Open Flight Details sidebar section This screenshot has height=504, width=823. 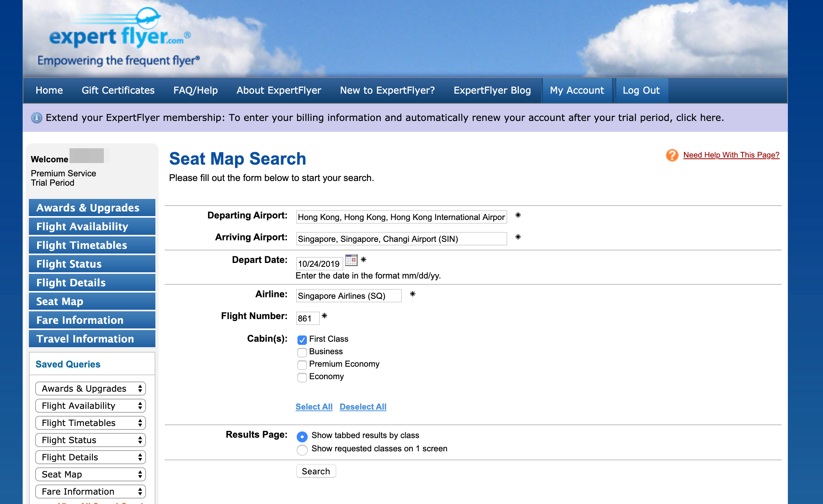[92, 282]
